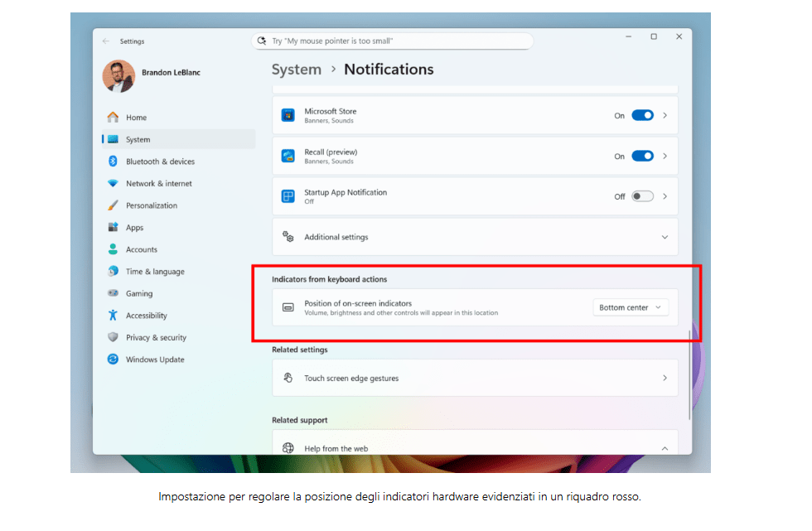
Task: Click the Gaming controller icon
Action: [x=113, y=294]
